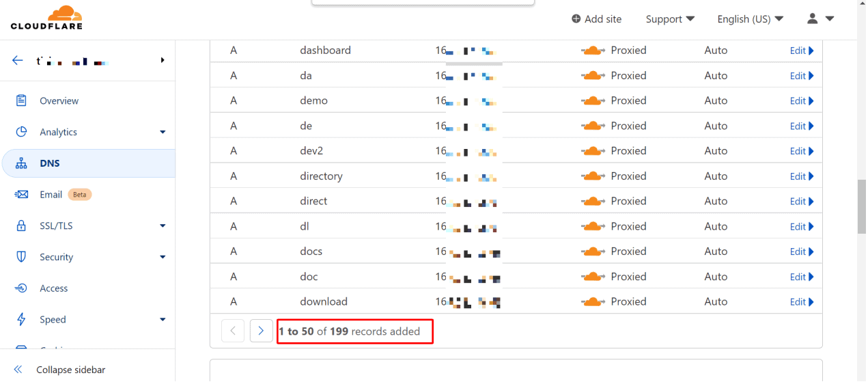Open the Analytics section in sidebar
The height and width of the screenshot is (384, 868).
(x=58, y=132)
